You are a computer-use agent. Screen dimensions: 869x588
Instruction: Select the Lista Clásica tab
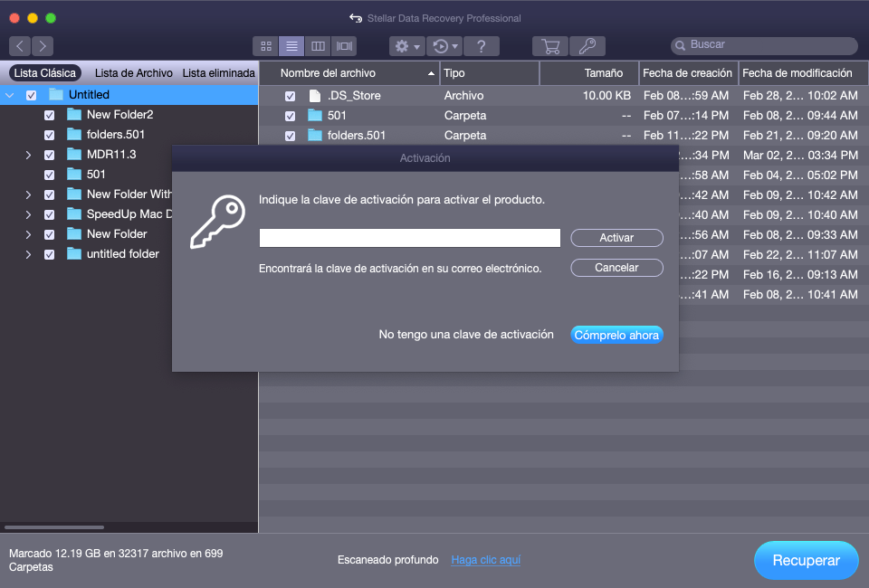[45, 73]
